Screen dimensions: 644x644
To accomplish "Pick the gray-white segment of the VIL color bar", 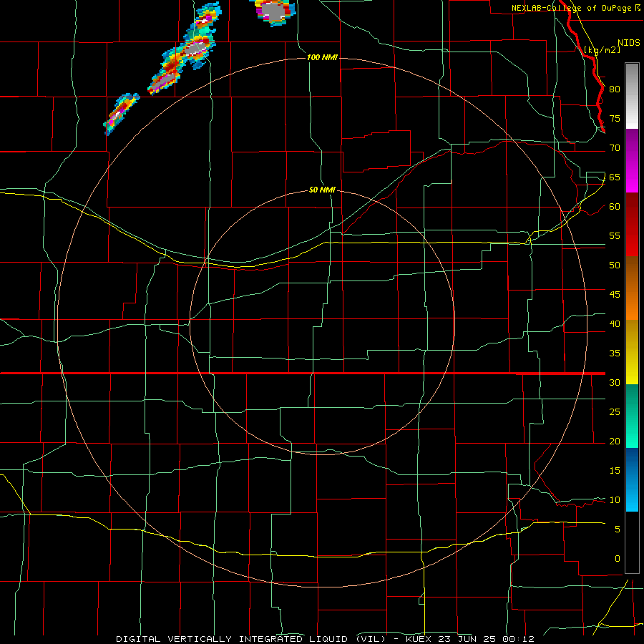I will [x=632, y=96].
